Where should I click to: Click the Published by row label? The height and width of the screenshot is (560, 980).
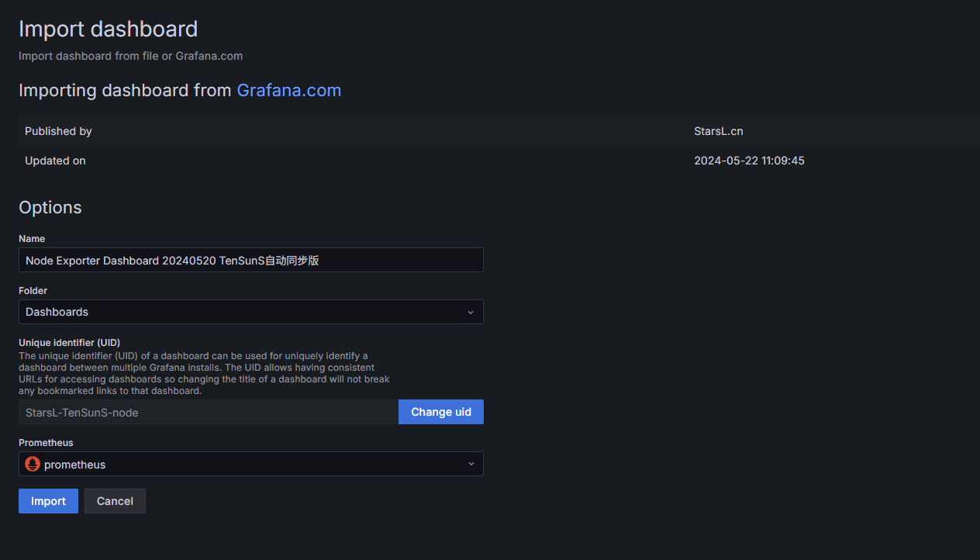click(58, 131)
